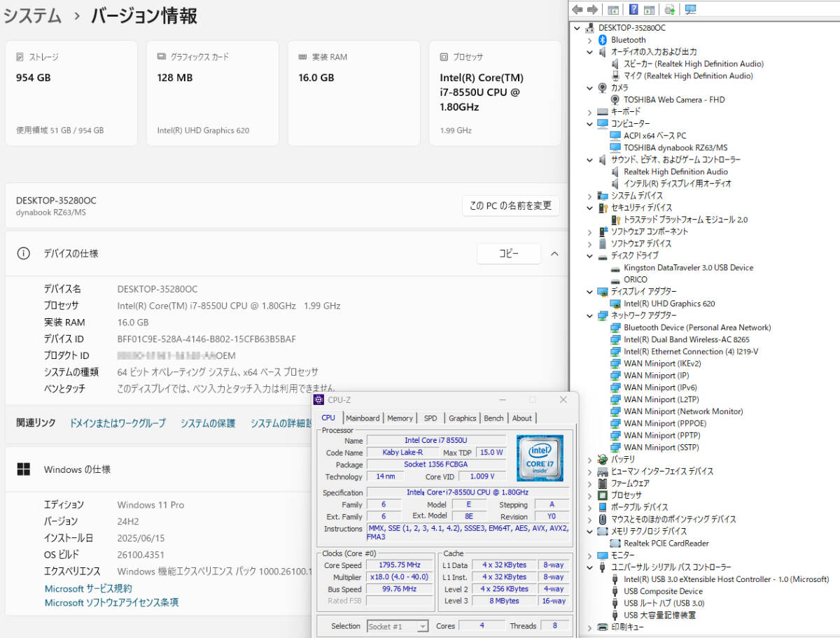Screen dimensions: 840x638
Task: Open the Bench tab in CPU-Z
Action: [493, 418]
